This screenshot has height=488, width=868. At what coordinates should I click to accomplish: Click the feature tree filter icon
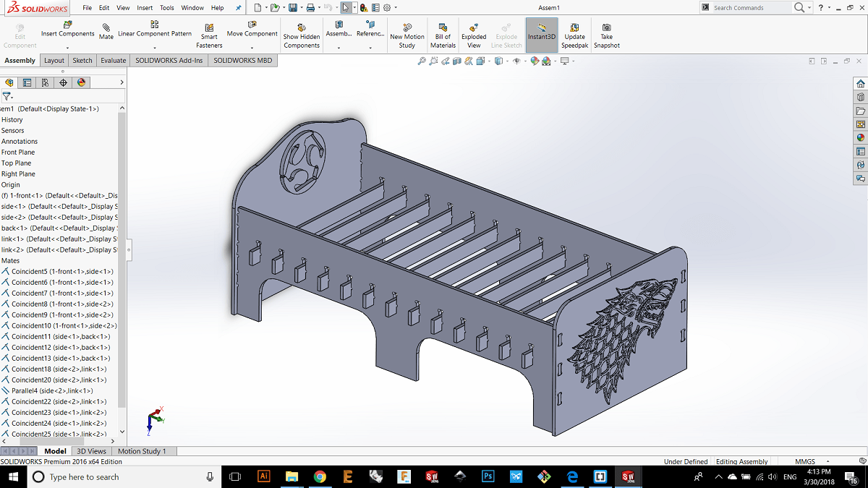tap(7, 96)
